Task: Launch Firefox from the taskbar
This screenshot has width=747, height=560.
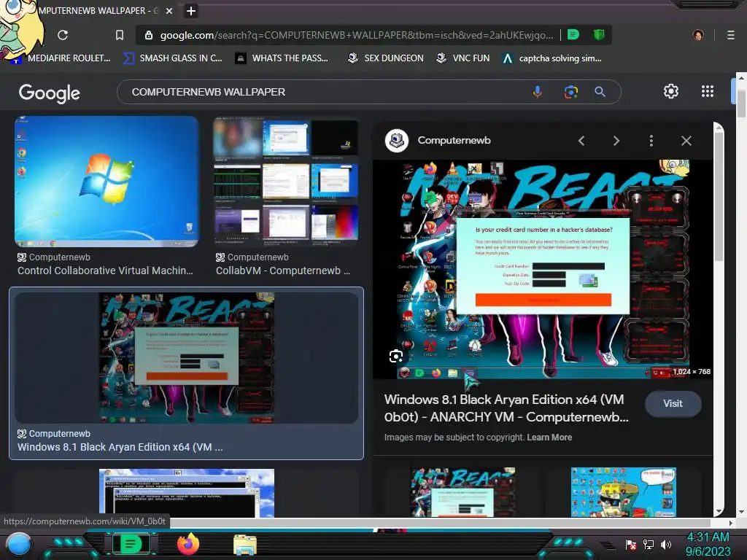Action: pos(188,544)
